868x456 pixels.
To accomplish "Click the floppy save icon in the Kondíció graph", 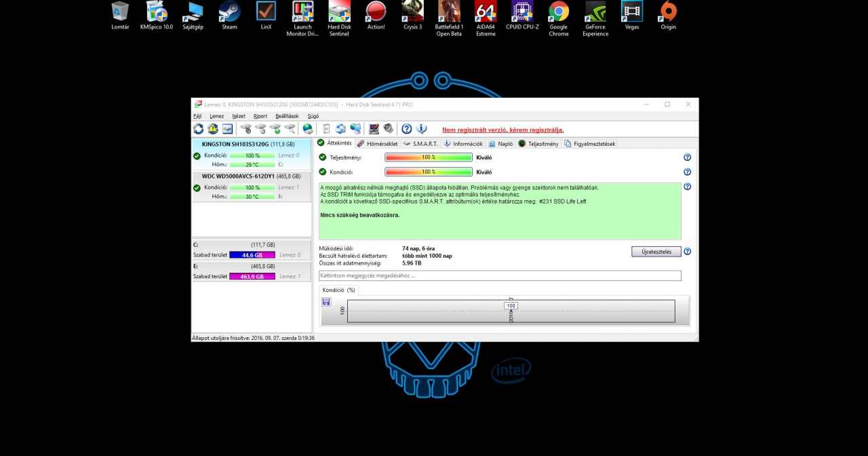I will [x=326, y=302].
